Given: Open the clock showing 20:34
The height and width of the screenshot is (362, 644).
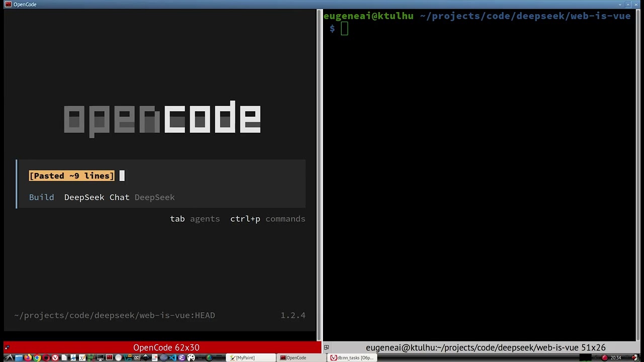Looking at the screenshot, I should [616, 357].
